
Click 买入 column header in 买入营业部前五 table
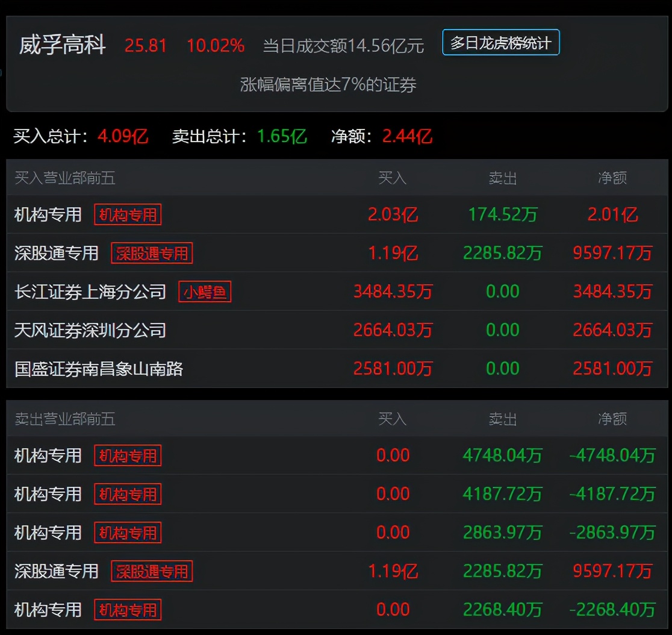coord(392,178)
